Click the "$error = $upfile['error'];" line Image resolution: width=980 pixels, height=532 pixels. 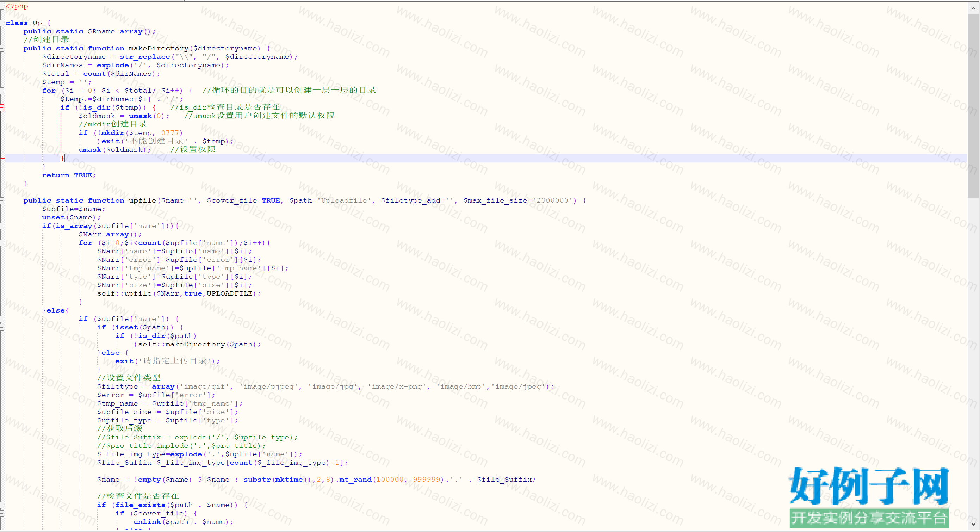click(156, 395)
